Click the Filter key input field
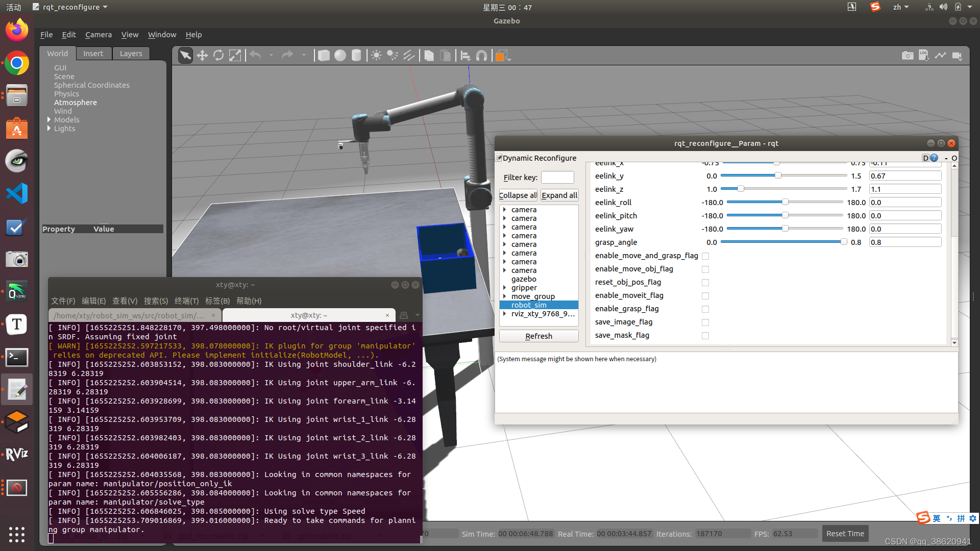Image resolution: width=980 pixels, height=551 pixels. coord(557,176)
